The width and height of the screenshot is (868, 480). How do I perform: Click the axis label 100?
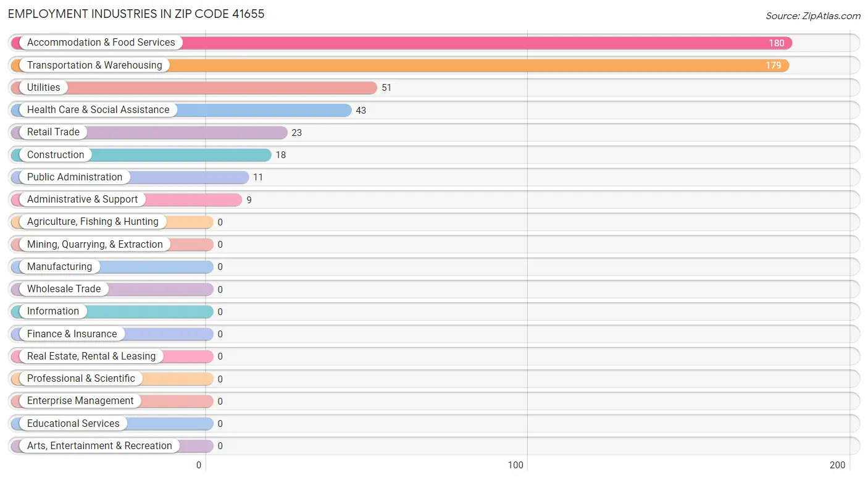point(515,465)
